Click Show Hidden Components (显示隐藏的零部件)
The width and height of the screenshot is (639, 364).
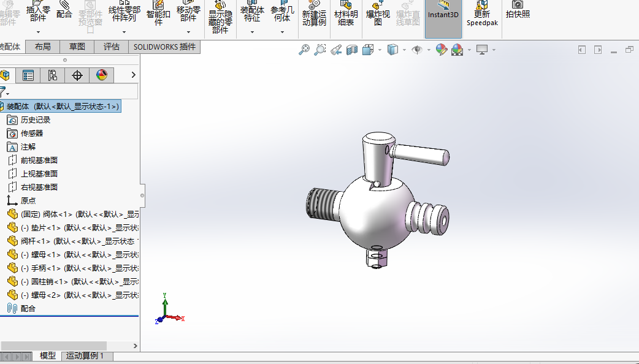221,18
